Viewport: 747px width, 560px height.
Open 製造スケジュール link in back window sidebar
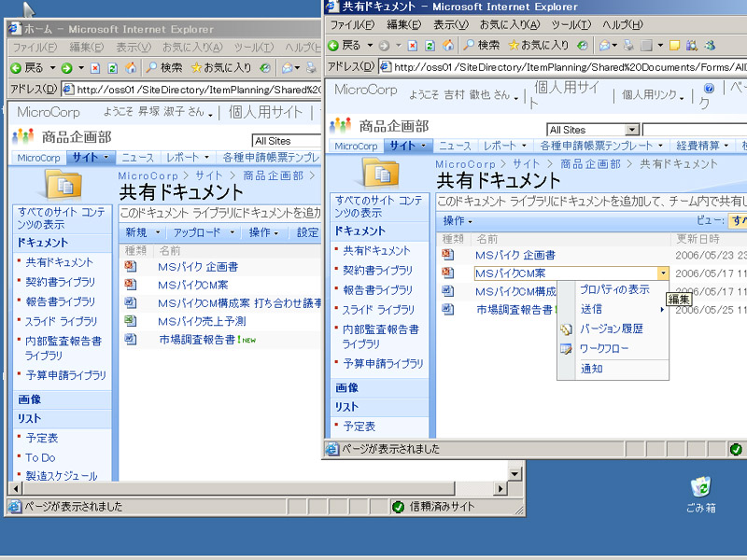[x=62, y=476]
